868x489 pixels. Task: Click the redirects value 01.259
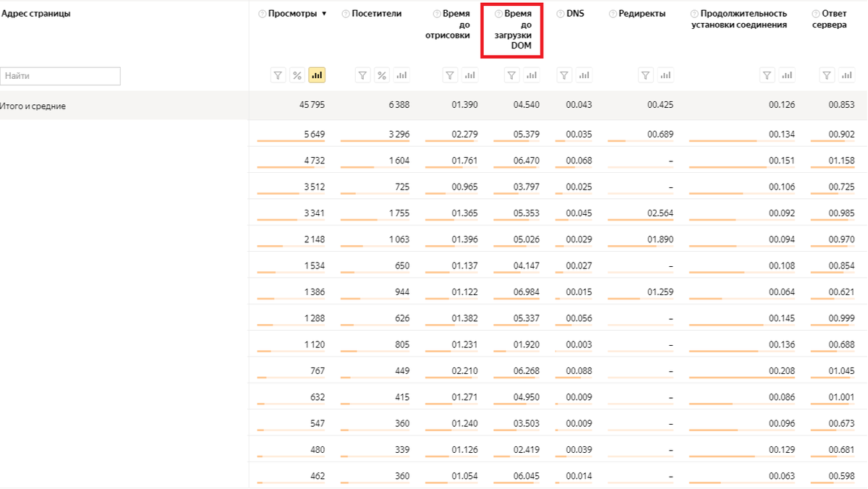tap(660, 292)
